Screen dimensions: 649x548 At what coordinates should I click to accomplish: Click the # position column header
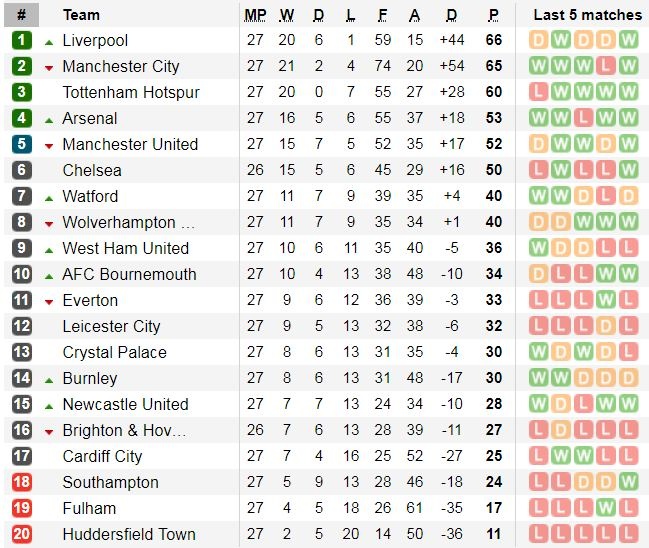pyautogui.click(x=22, y=15)
